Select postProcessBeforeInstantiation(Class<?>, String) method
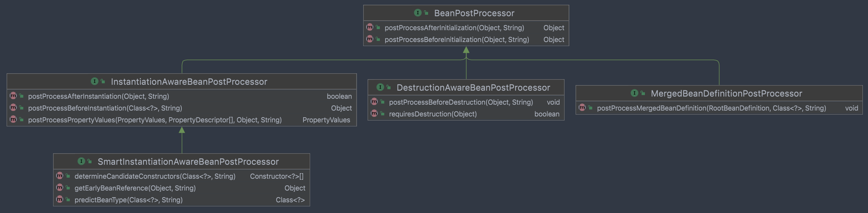Screen dimensions: 868x213 105,108
